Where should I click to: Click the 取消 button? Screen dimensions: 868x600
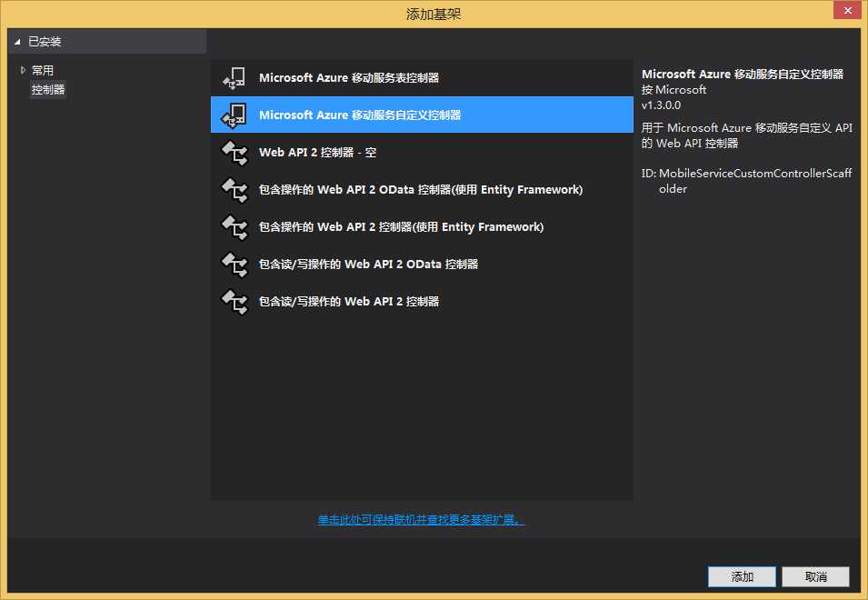click(x=816, y=576)
